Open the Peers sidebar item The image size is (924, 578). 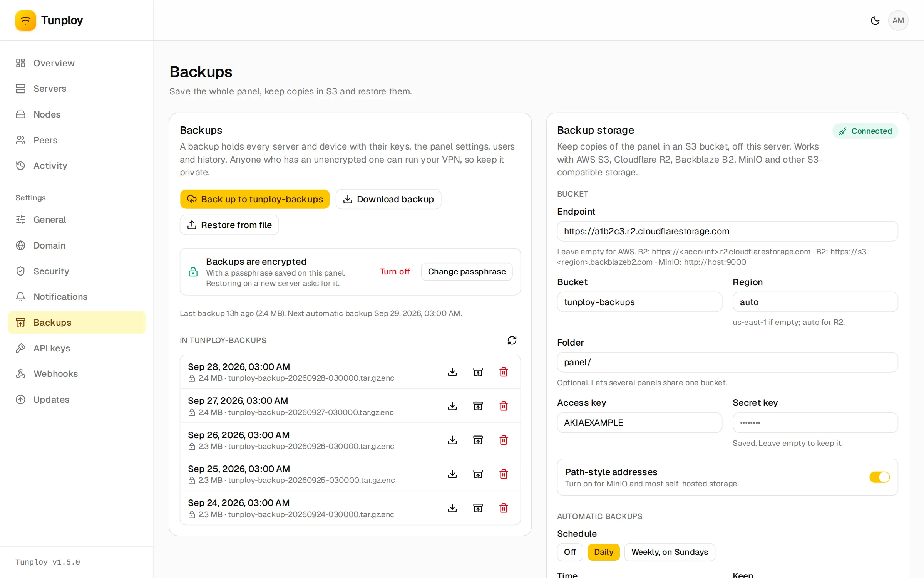tap(77, 140)
